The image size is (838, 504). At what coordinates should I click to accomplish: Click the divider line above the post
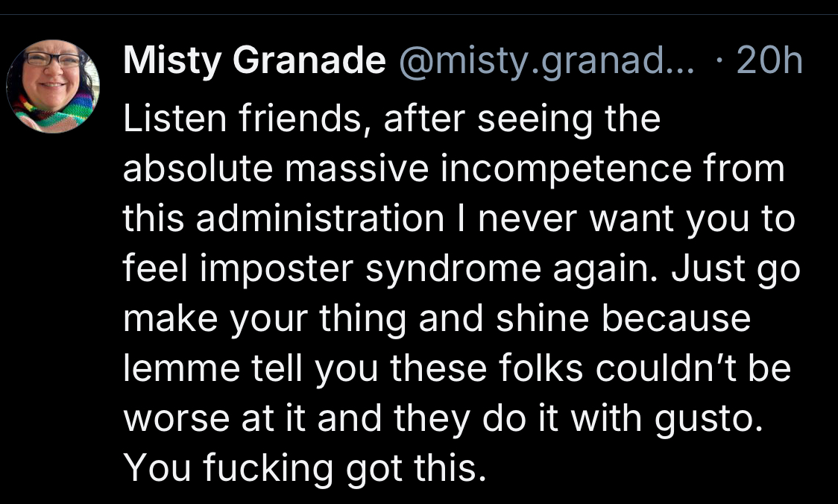pos(419,14)
